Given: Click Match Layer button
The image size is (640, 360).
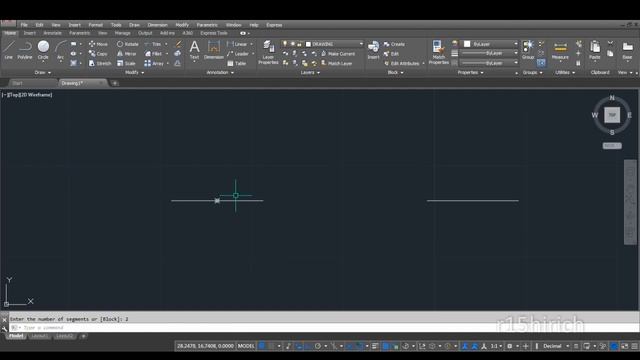Looking at the screenshot, I should [336, 64].
